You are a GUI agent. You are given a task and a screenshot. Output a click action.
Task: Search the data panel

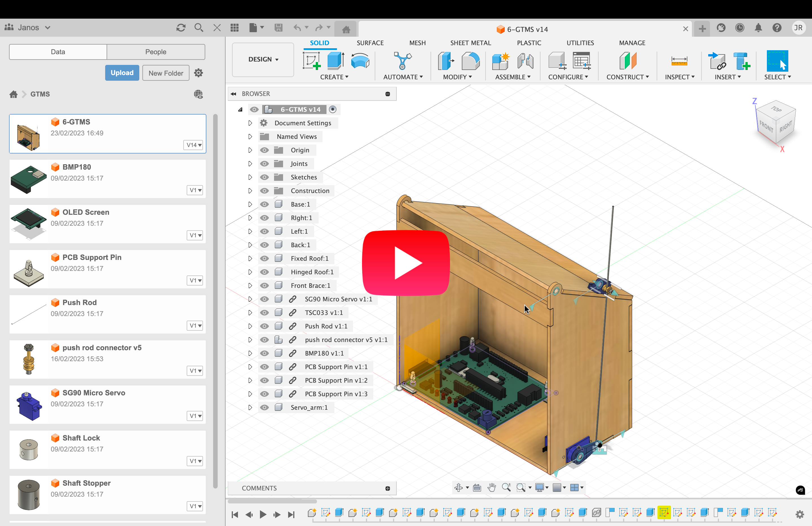pos(198,28)
